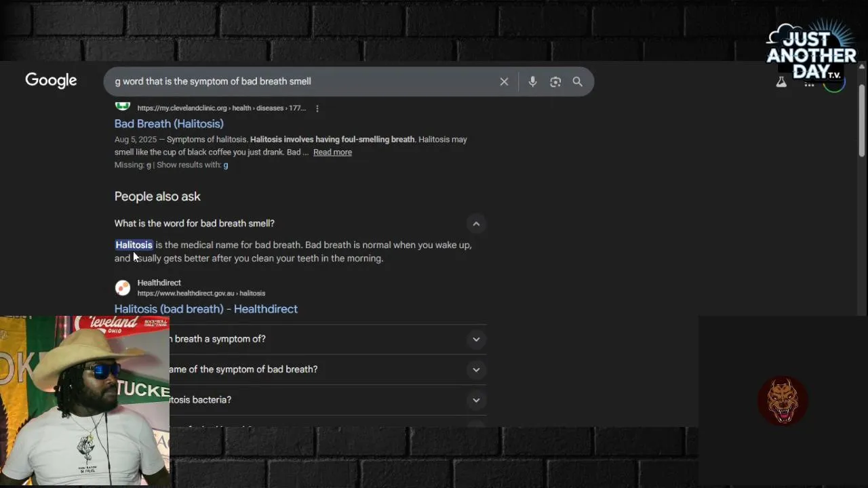Expand the 'breath a symptom of?' question
Viewport: 868px width, 488px height.
coord(476,339)
